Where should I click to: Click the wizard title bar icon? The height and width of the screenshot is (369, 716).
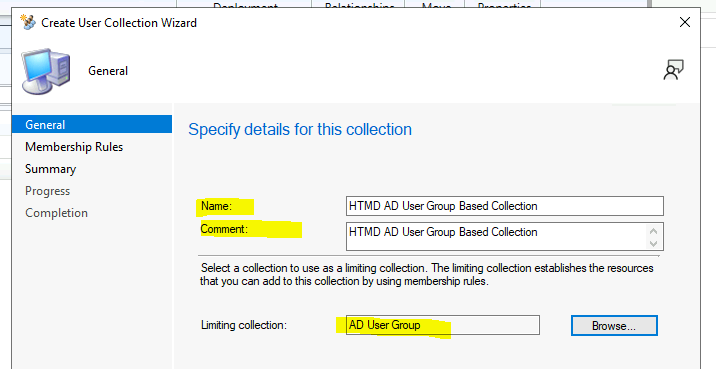click(28, 22)
